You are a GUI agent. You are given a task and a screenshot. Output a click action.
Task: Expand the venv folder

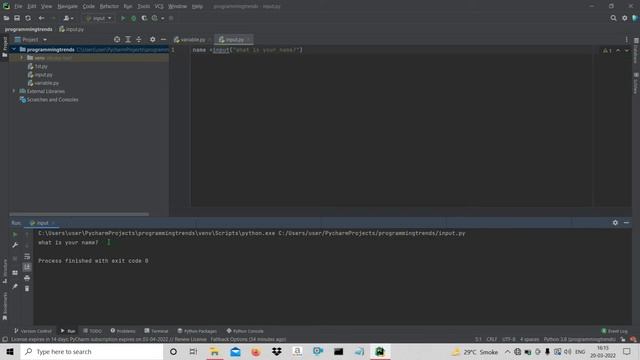22,58
